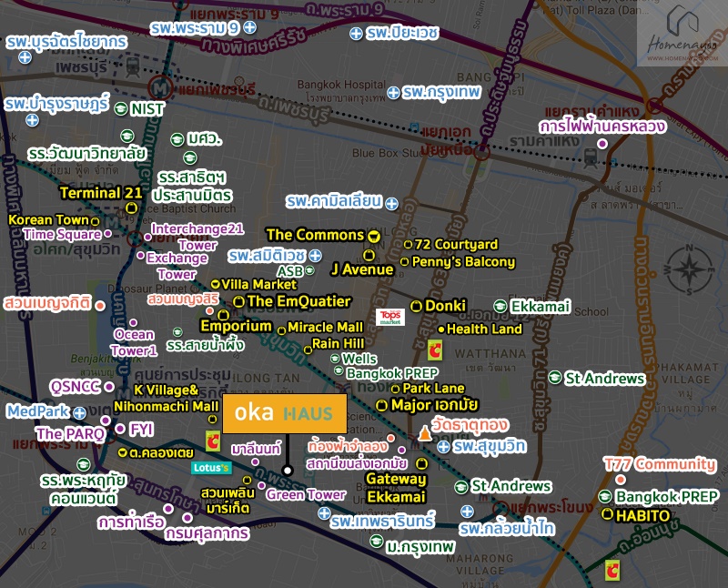Click the school icon beside มศว.
The height and width of the screenshot is (588, 728).
(x=177, y=139)
